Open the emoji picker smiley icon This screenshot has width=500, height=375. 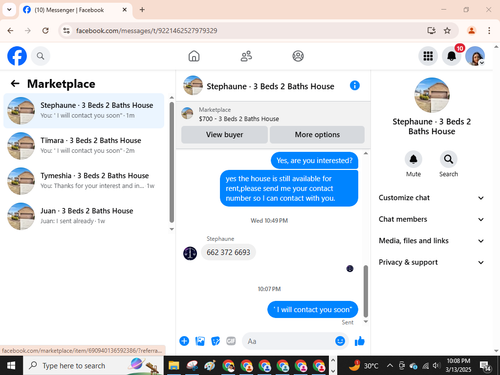340,341
